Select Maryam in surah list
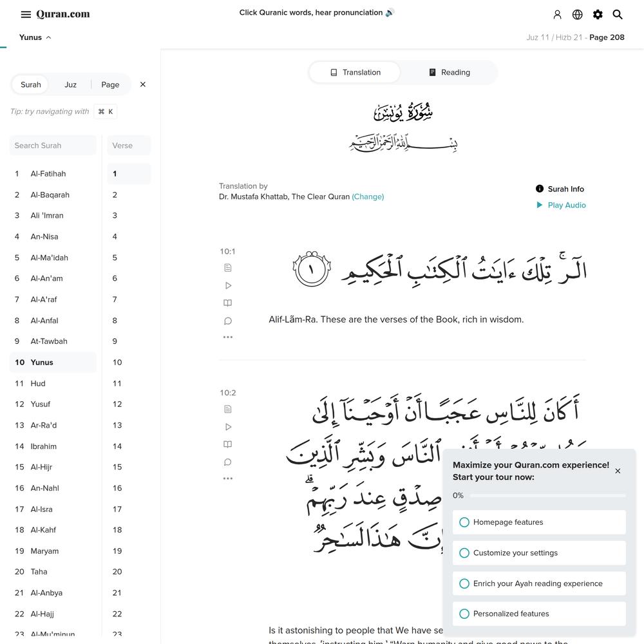The width and height of the screenshot is (644, 644). tap(53, 551)
